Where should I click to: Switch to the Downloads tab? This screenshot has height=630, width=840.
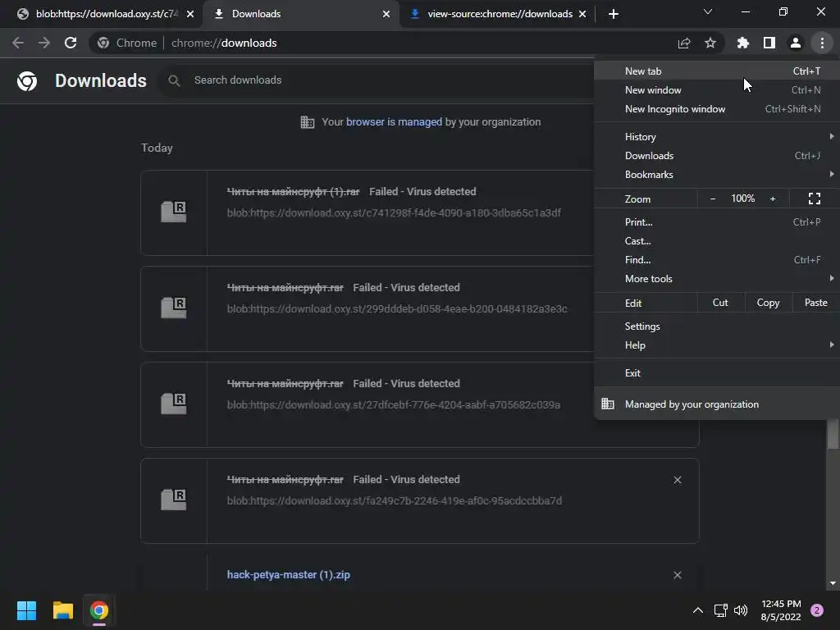tap(300, 14)
